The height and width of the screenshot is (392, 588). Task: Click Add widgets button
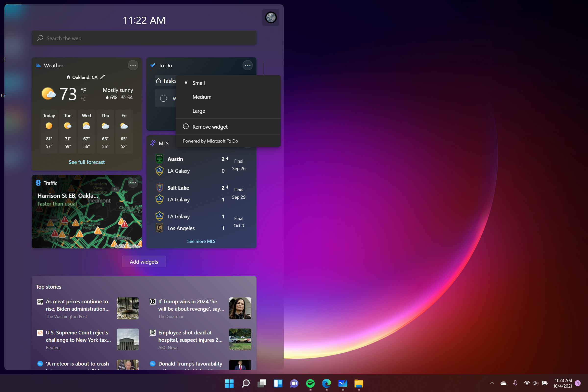[144, 261]
